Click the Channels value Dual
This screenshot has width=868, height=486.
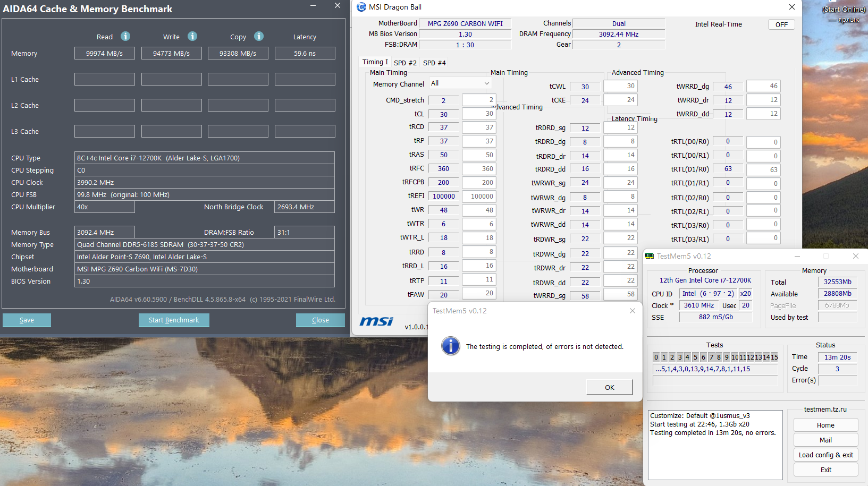point(619,23)
